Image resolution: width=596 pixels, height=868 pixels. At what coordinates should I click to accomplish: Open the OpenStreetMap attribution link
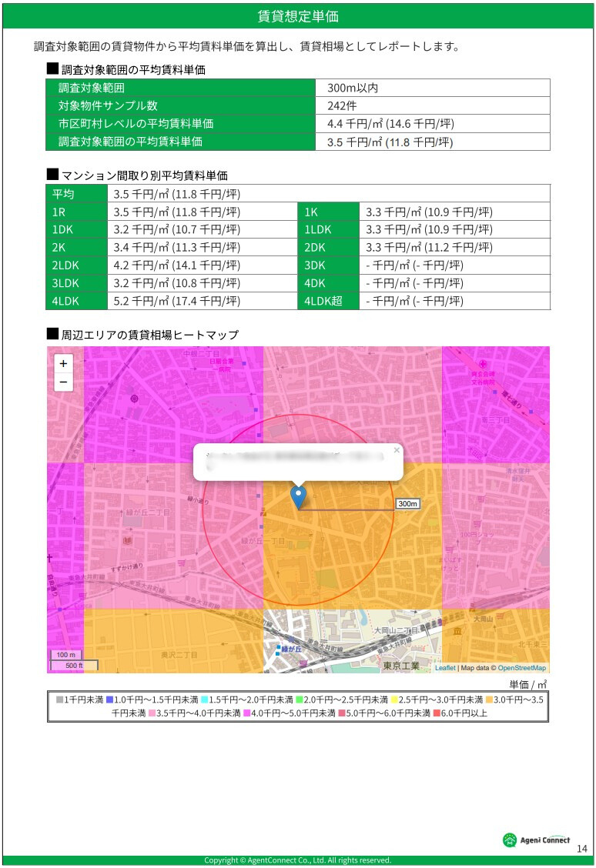click(x=521, y=668)
